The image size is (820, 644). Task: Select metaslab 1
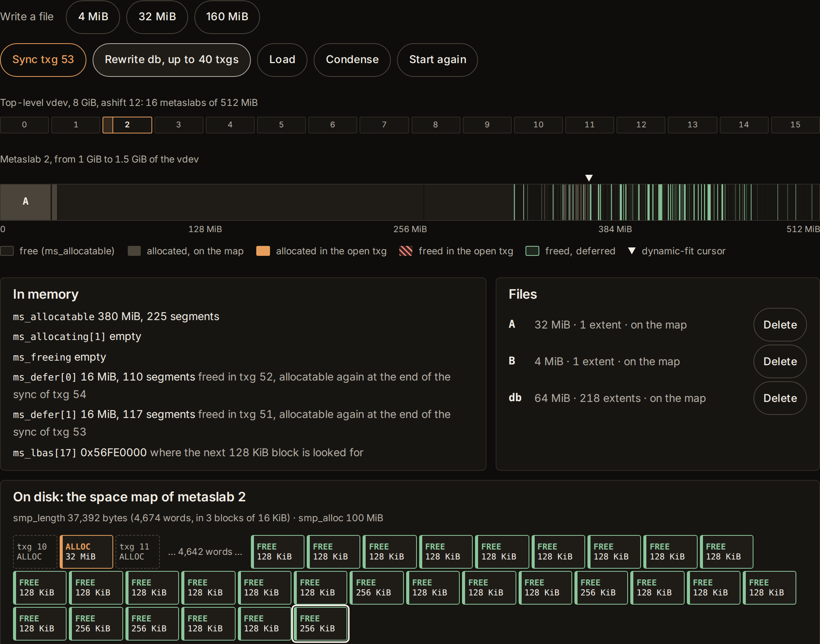click(76, 125)
